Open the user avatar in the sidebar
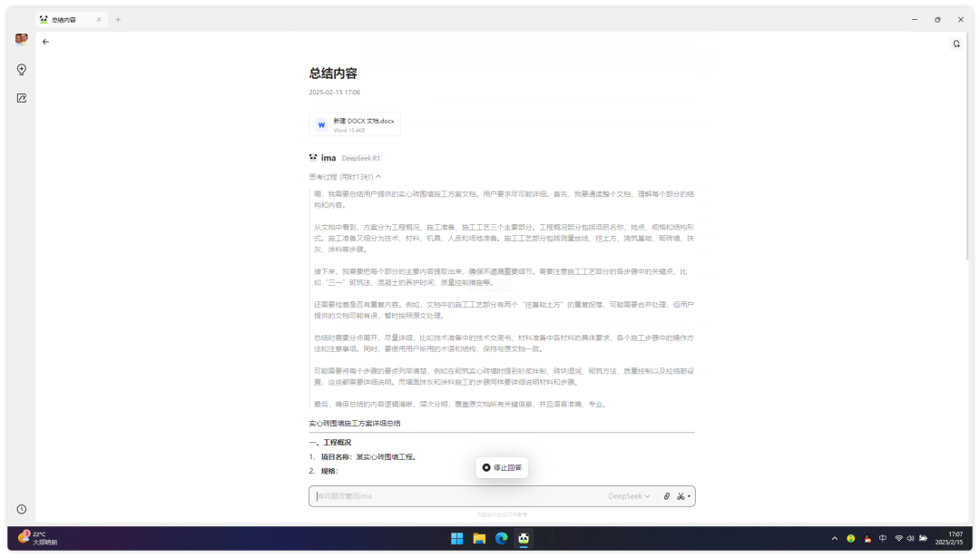Viewport: 980px width, 558px height. tap(22, 39)
